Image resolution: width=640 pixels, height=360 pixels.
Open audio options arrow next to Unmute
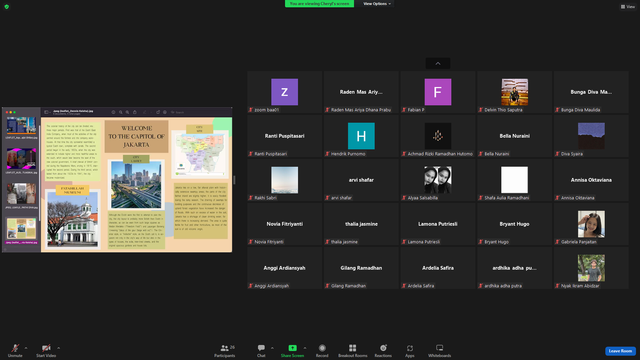point(26,348)
